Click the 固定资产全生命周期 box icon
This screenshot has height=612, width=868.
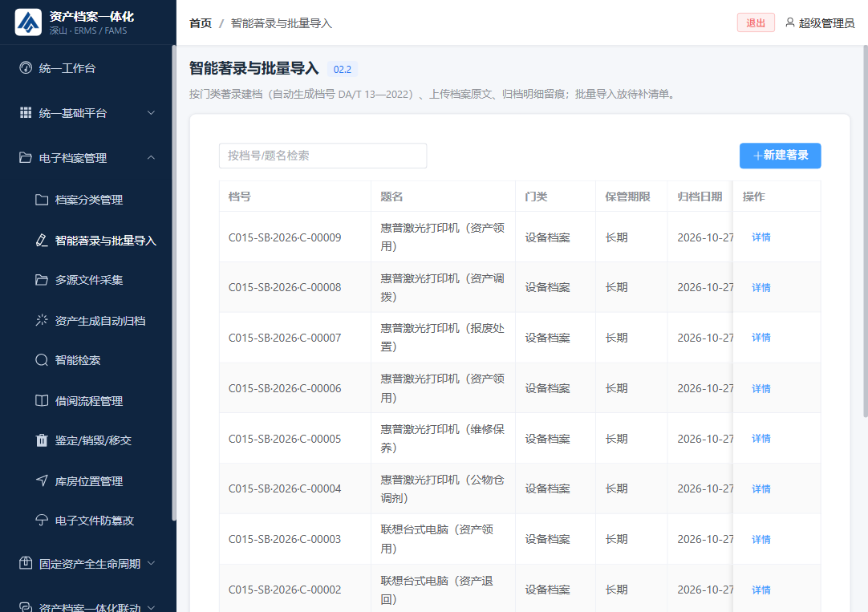[26, 563]
